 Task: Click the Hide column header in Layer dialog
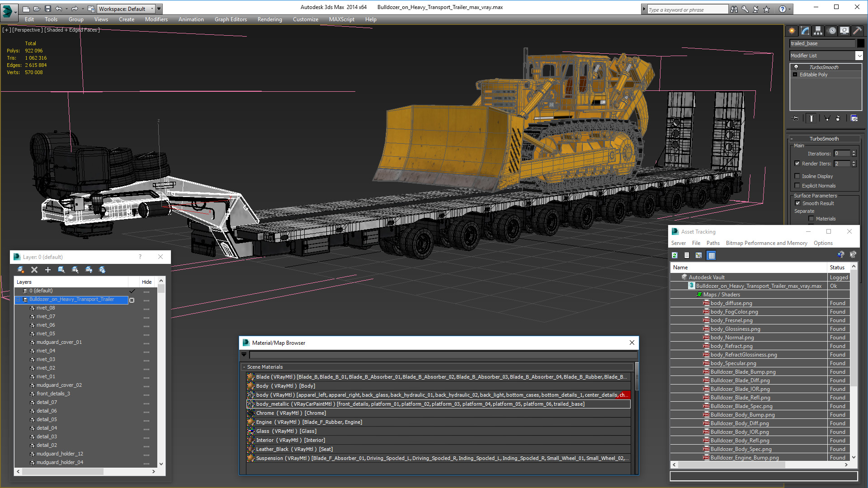point(146,282)
